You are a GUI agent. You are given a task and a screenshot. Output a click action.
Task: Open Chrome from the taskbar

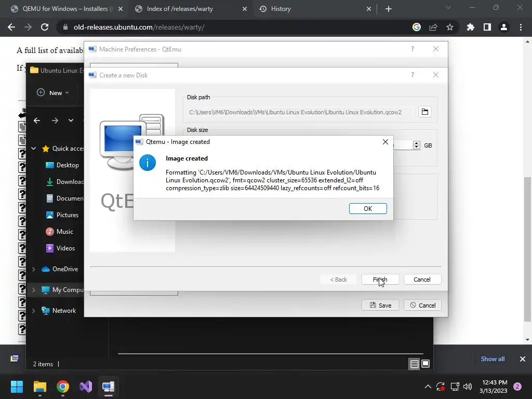(x=63, y=387)
